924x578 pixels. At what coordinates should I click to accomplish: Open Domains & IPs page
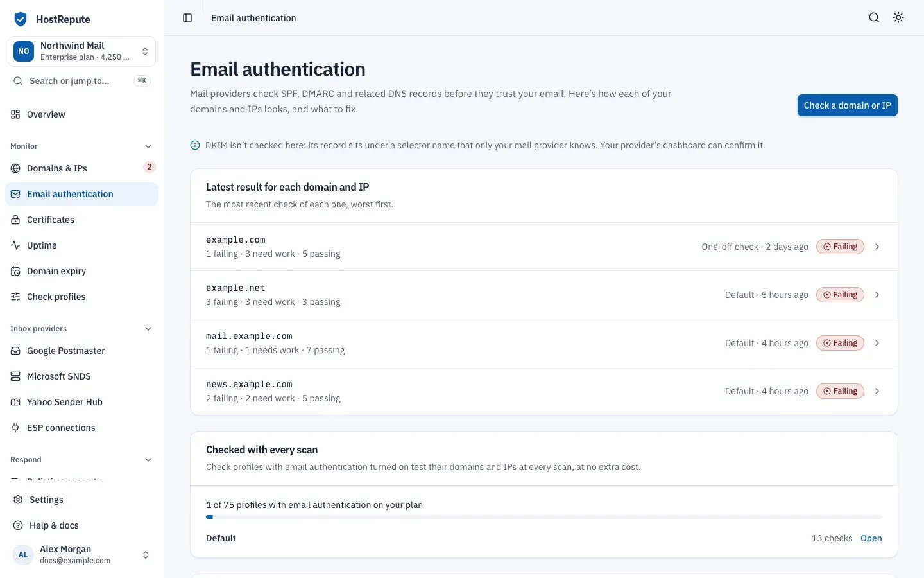coord(81,168)
